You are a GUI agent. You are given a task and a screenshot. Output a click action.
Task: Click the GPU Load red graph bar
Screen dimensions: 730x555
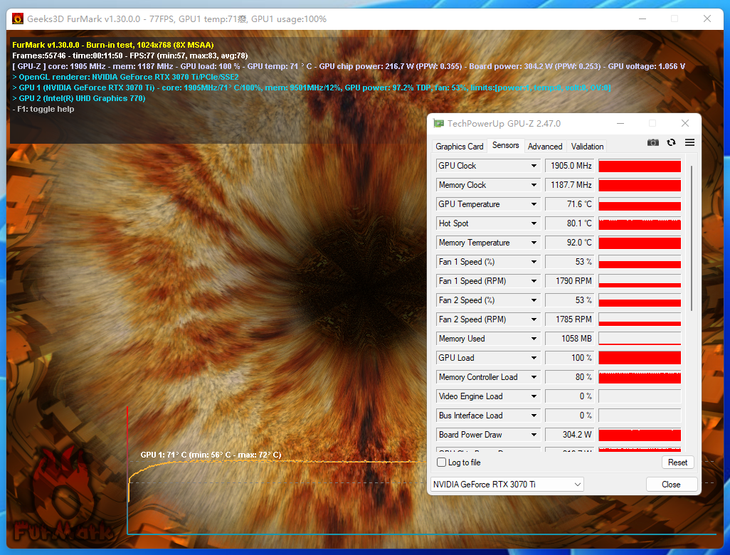coord(639,358)
